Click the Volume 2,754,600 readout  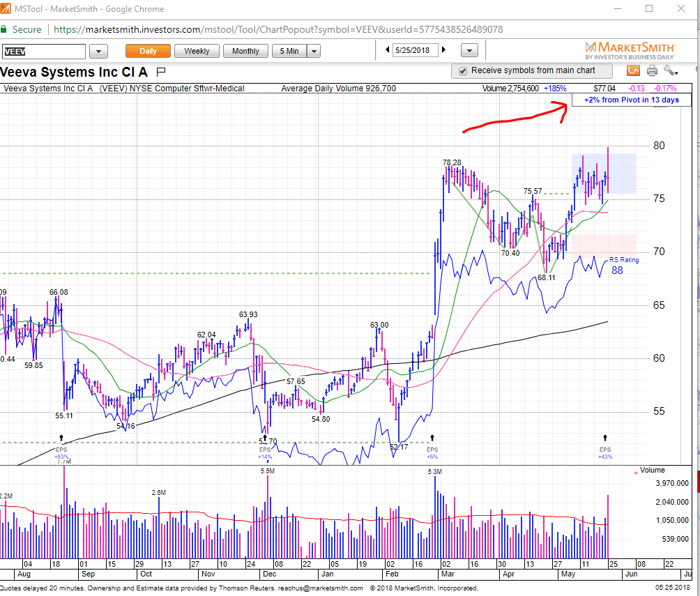coord(510,89)
